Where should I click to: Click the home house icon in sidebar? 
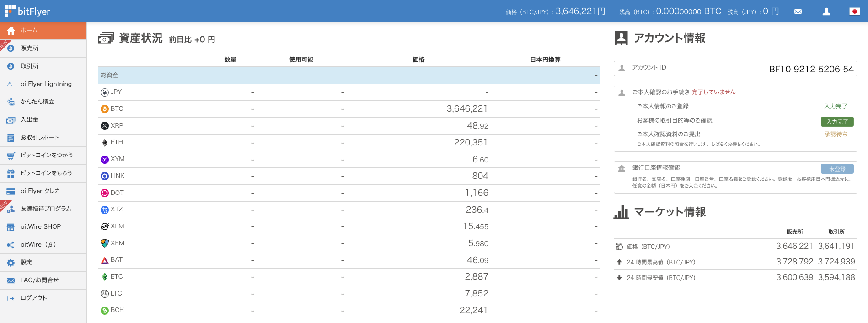(11, 31)
